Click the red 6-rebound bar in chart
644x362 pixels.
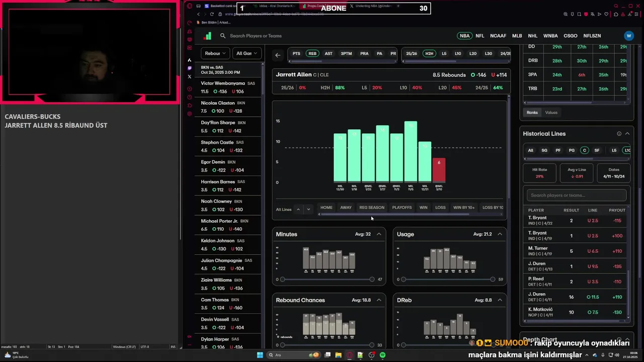[x=439, y=169]
